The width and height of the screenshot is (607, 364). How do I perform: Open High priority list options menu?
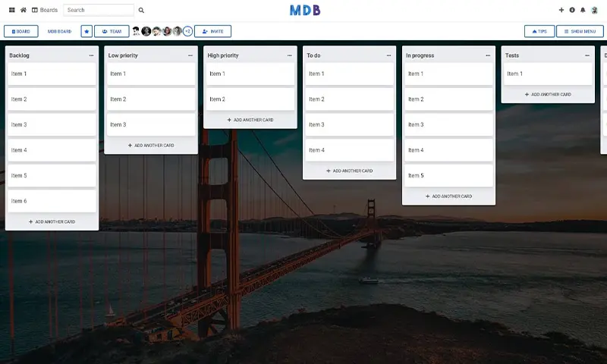coord(289,55)
